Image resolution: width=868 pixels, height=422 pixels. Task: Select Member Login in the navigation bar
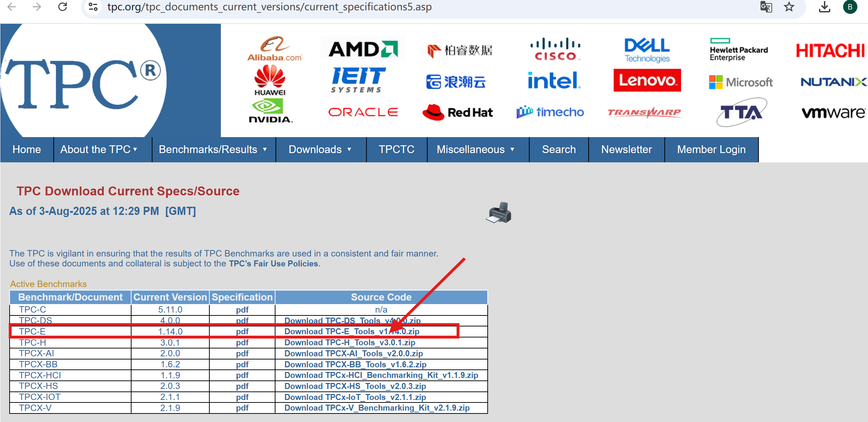click(711, 150)
